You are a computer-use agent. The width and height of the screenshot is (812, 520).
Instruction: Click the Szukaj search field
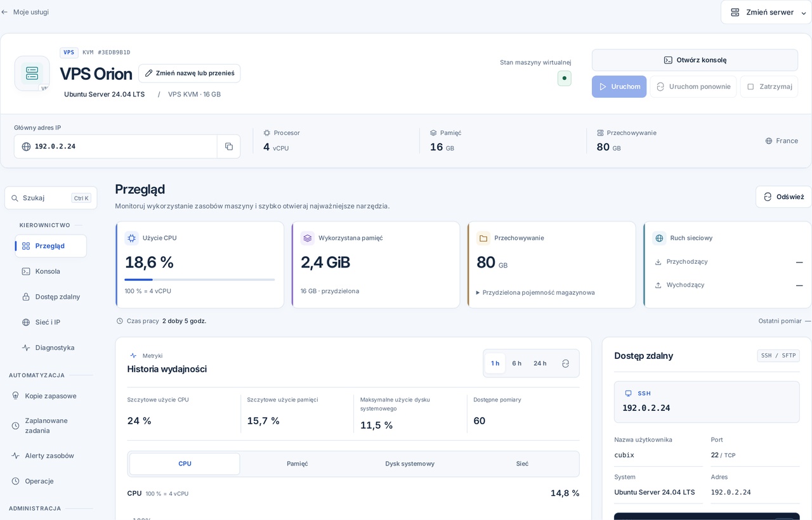51,198
